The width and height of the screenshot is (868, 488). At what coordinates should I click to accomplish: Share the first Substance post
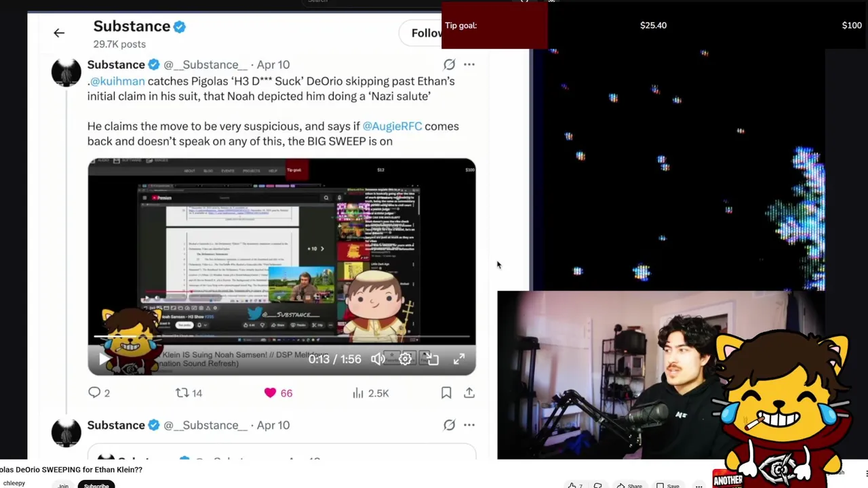469,392
